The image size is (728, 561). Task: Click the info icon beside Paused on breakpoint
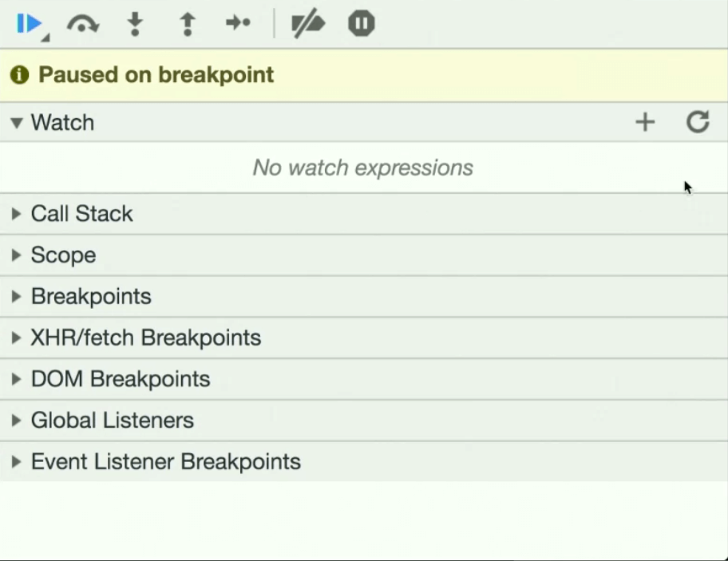(19, 75)
